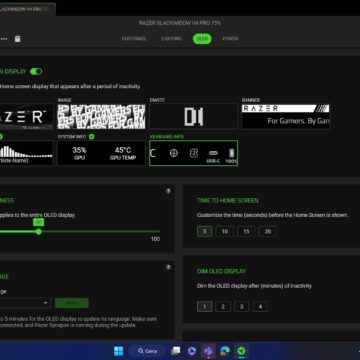
Task: Select the Image home screen thumbnail
Action: [101, 116]
